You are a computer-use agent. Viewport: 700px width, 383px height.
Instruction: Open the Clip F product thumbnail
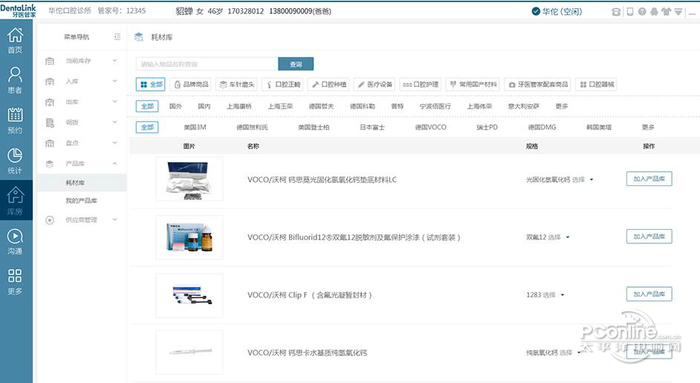tap(189, 295)
